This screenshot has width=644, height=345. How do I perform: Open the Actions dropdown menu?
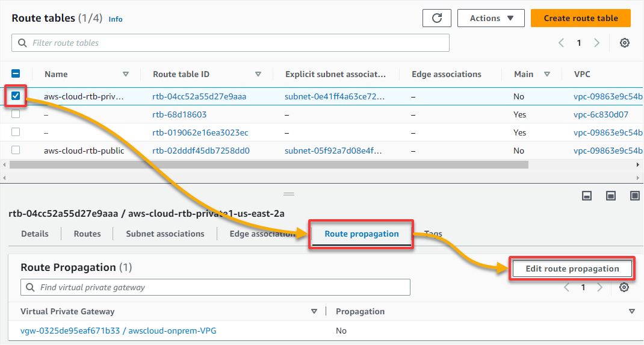[x=491, y=18]
